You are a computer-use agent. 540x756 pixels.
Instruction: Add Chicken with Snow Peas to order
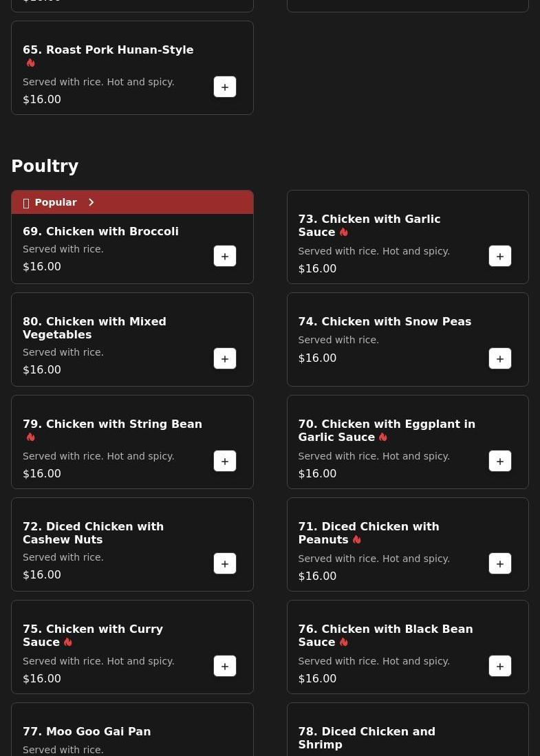pos(500,358)
